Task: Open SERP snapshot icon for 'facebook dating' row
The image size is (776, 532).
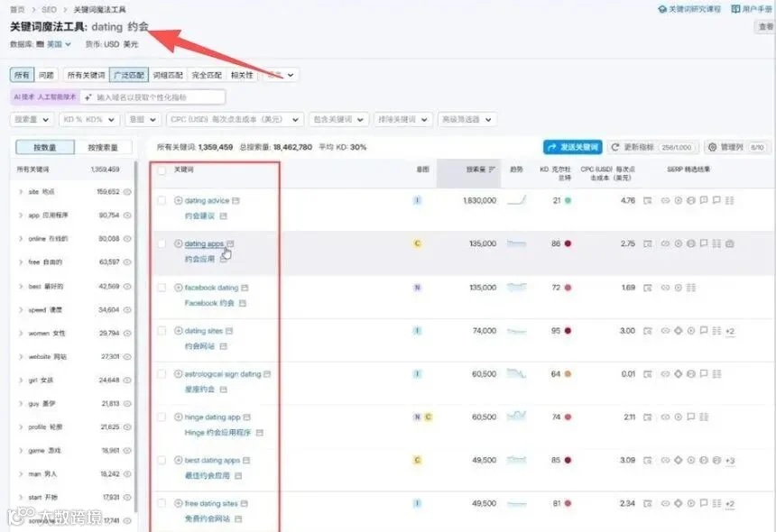Action: (647, 288)
